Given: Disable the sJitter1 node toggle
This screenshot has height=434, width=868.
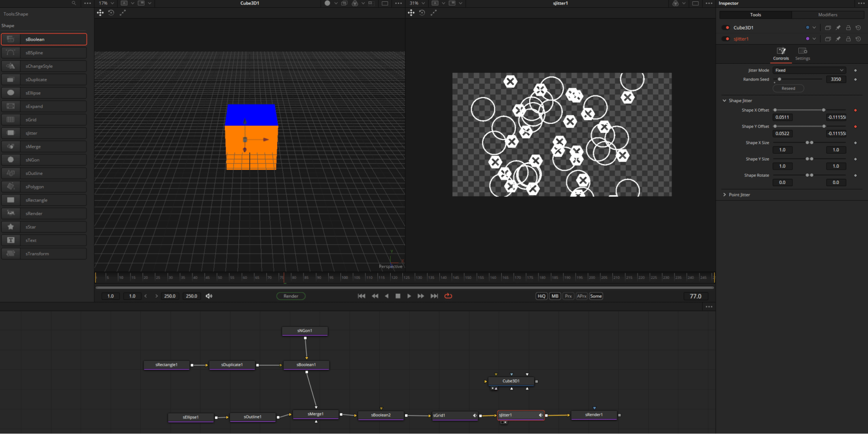Looking at the screenshot, I should (727, 39).
